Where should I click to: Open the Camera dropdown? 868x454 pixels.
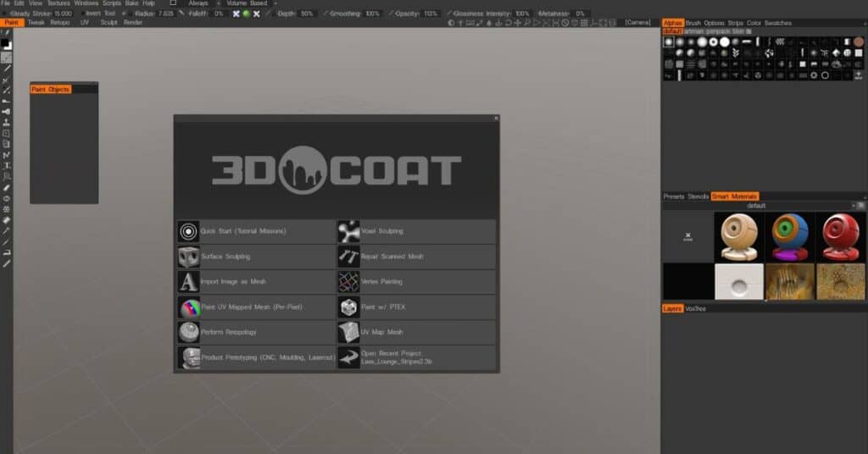click(x=637, y=23)
